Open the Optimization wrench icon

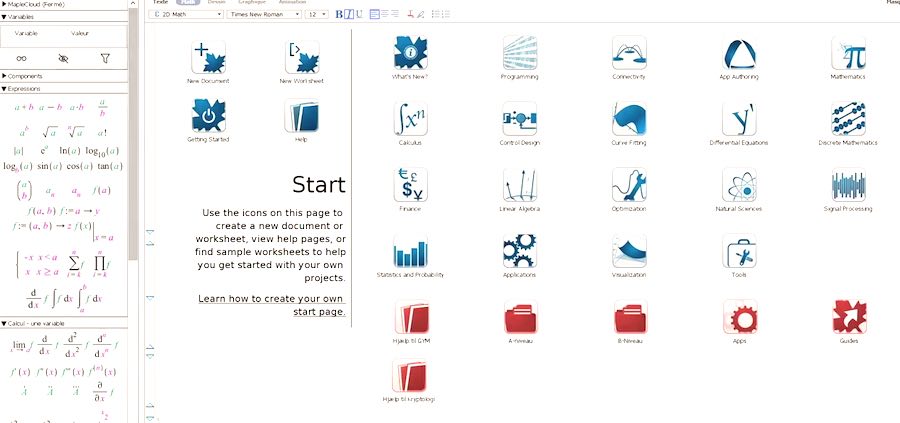pos(629,185)
